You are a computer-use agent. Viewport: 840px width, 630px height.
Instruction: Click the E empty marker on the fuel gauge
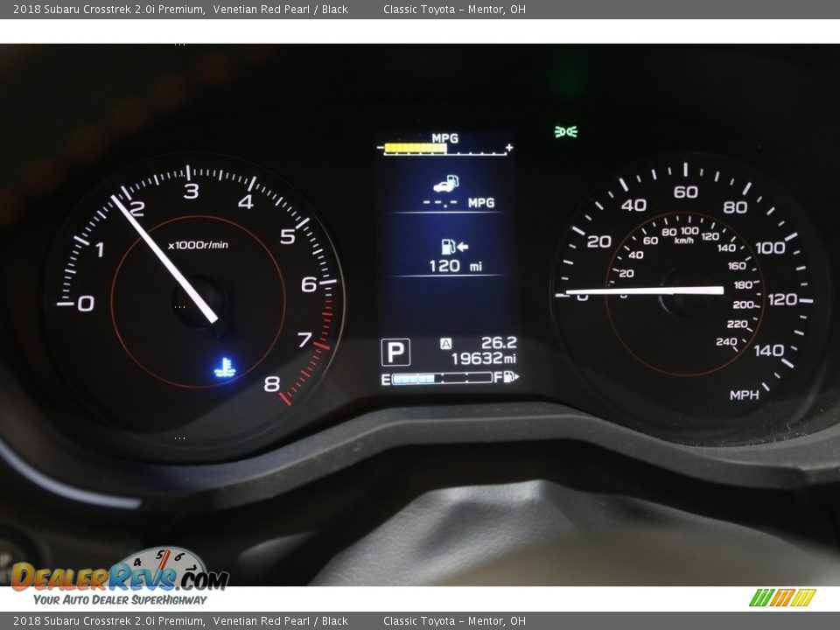click(x=386, y=380)
